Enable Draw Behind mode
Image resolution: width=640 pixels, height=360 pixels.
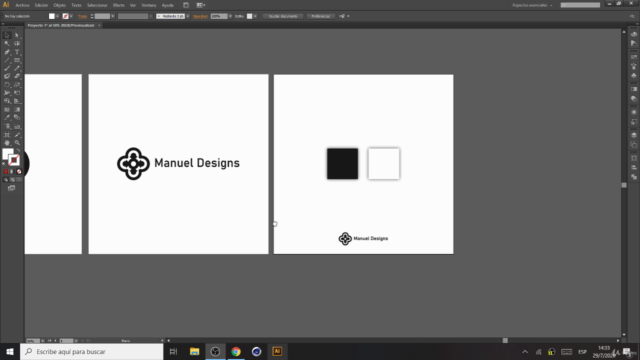(12, 180)
